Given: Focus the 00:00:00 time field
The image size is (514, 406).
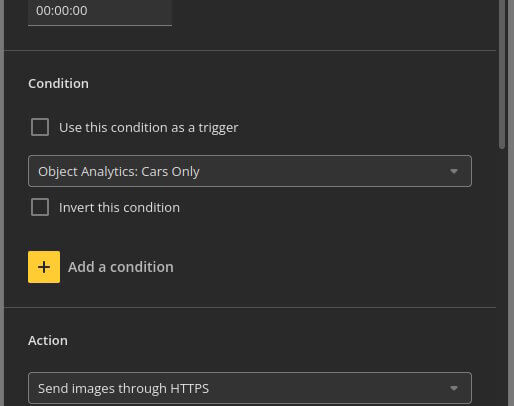Looking at the screenshot, I should [x=100, y=12].
